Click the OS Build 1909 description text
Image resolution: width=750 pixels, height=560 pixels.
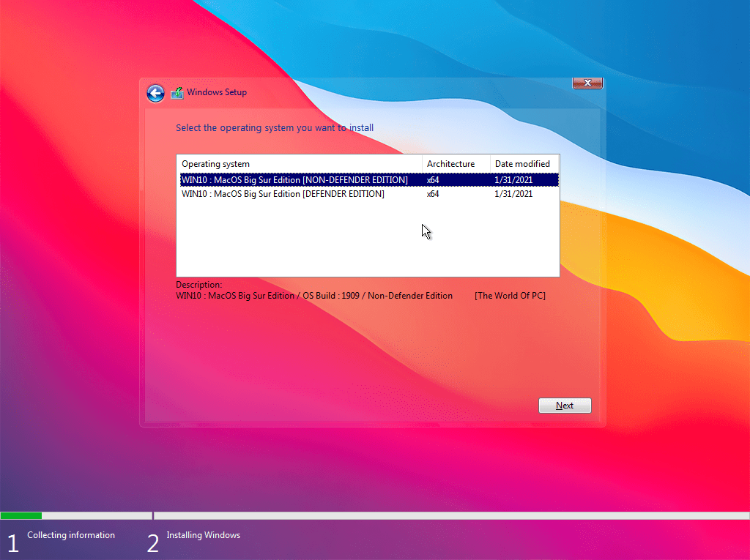point(314,296)
